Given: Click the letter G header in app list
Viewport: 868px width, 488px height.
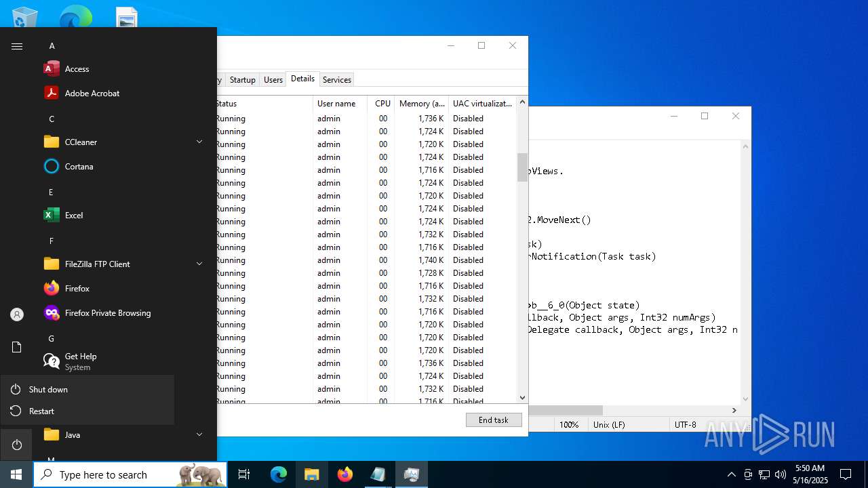Looking at the screenshot, I should (x=52, y=339).
